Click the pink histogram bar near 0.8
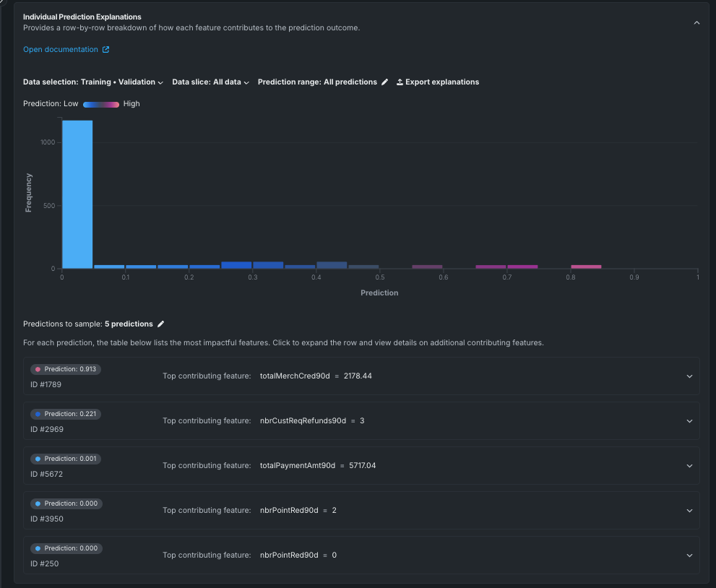 point(585,267)
